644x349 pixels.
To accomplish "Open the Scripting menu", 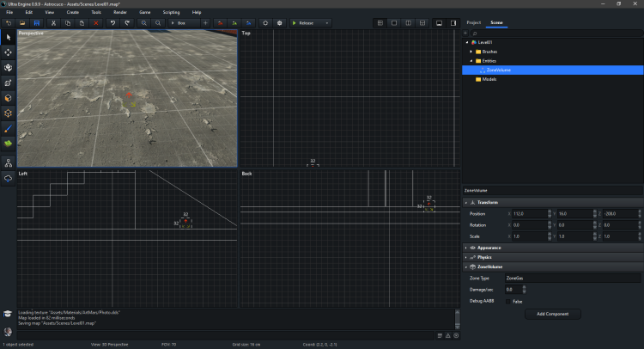I will [x=171, y=13].
